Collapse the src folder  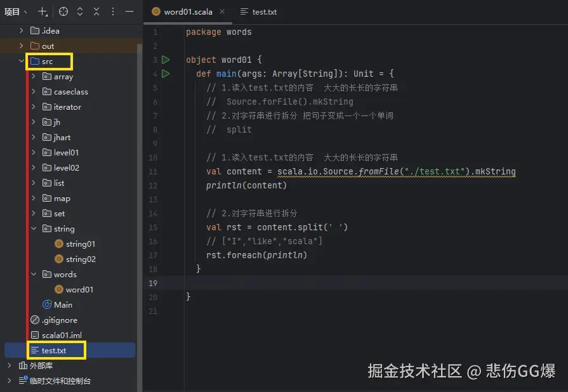tap(21, 61)
